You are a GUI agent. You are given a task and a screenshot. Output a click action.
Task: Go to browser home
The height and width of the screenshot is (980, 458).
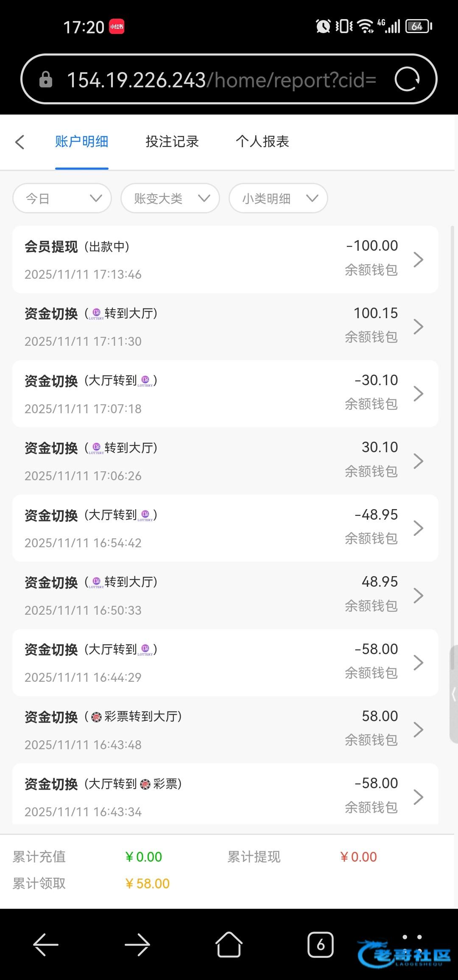pos(229,945)
